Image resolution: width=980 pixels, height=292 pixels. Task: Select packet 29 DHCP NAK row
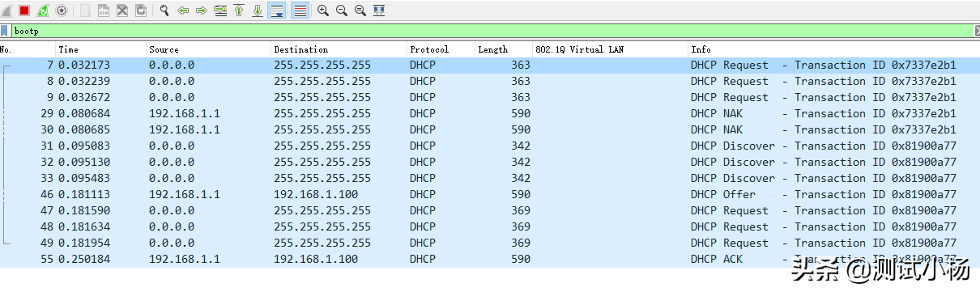(490, 113)
